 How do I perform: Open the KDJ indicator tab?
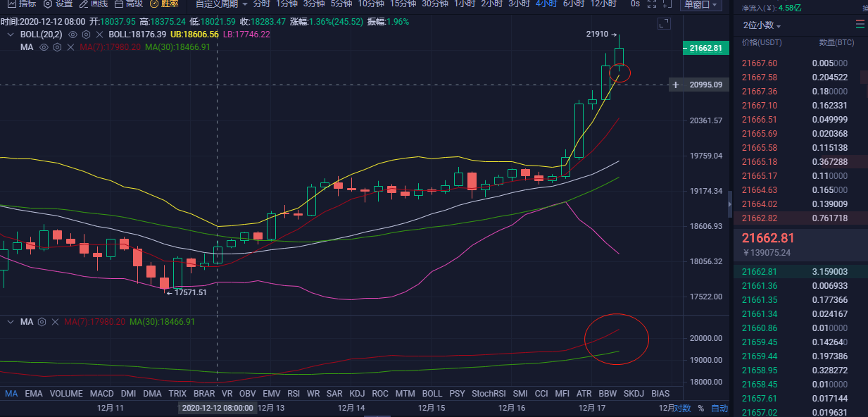coord(357,394)
